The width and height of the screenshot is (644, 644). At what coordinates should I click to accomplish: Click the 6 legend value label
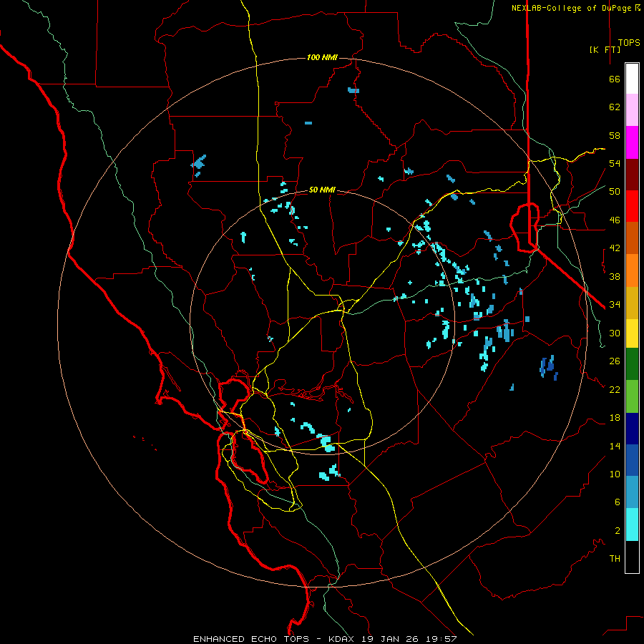tap(617, 502)
